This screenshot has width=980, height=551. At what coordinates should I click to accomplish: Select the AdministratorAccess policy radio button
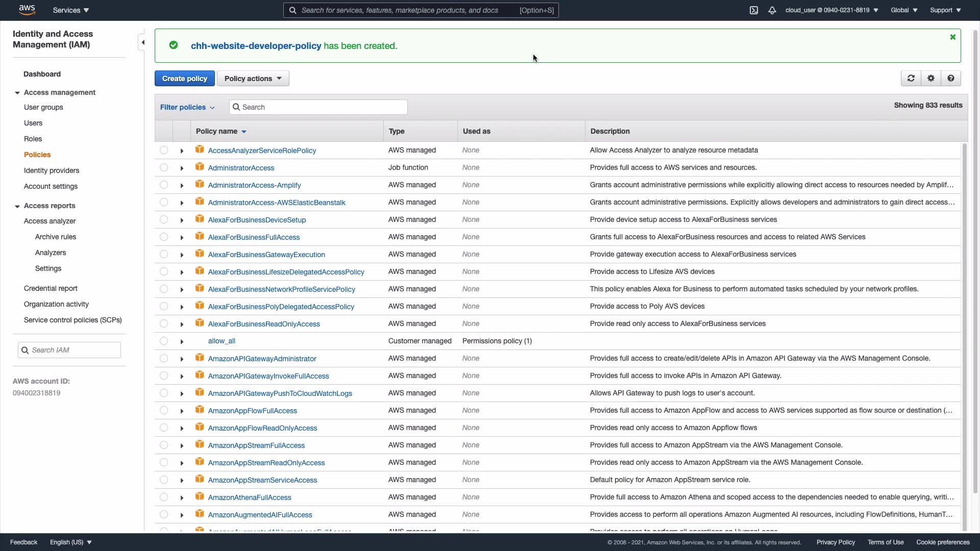pyautogui.click(x=164, y=167)
